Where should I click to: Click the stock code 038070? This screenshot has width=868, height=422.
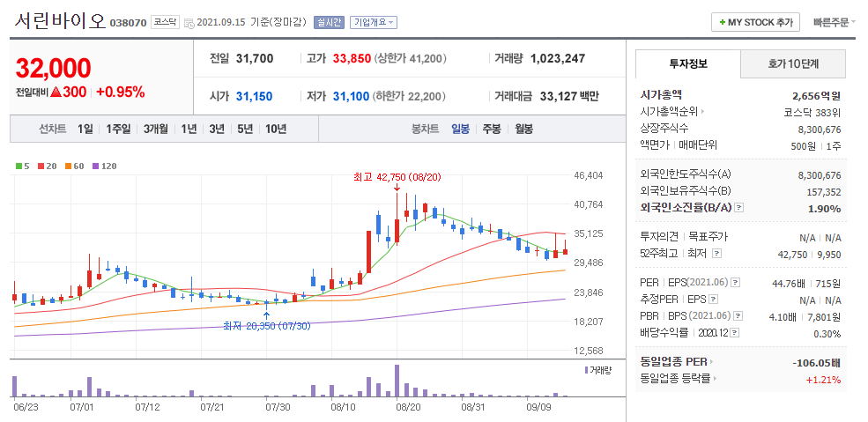(128, 23)
